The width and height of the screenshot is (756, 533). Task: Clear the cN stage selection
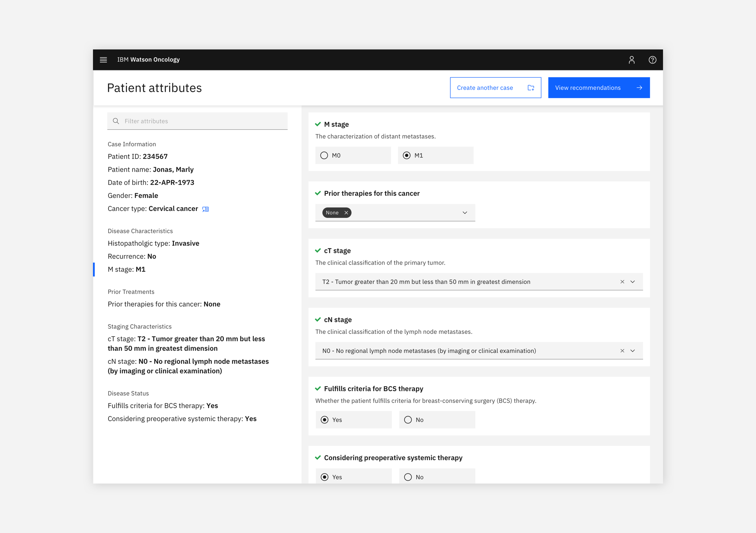(622, 351)
